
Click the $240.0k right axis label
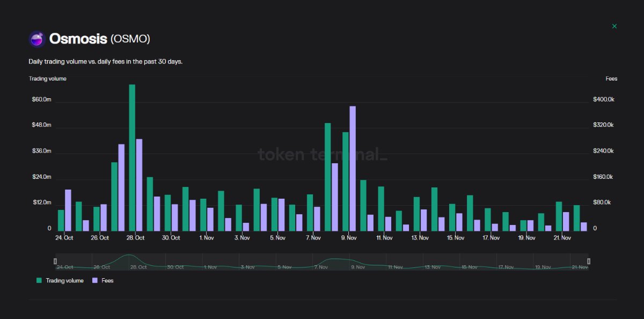(603, 151)
